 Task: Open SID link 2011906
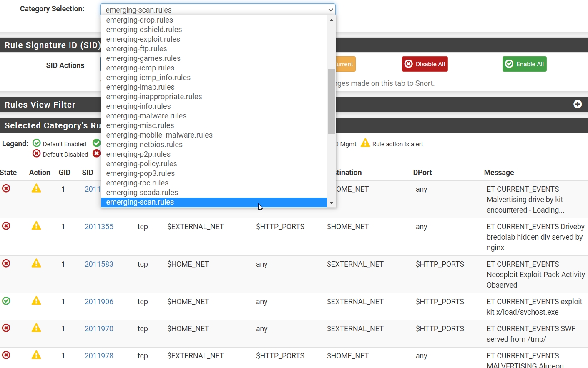(99, 302)
